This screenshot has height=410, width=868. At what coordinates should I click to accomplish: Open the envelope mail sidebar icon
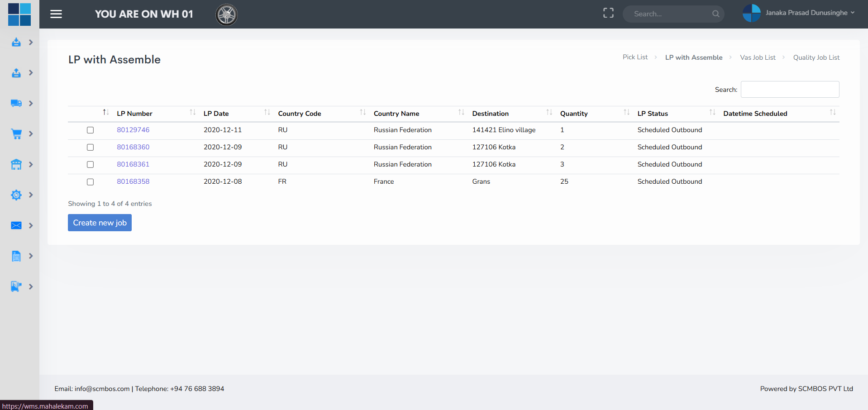[x=16, y=225]
